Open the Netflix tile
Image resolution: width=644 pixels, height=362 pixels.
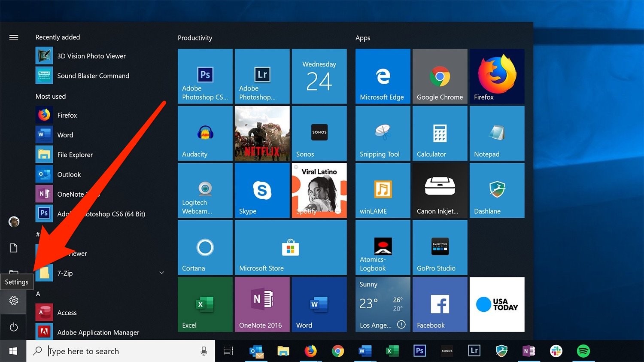point(262,133)
